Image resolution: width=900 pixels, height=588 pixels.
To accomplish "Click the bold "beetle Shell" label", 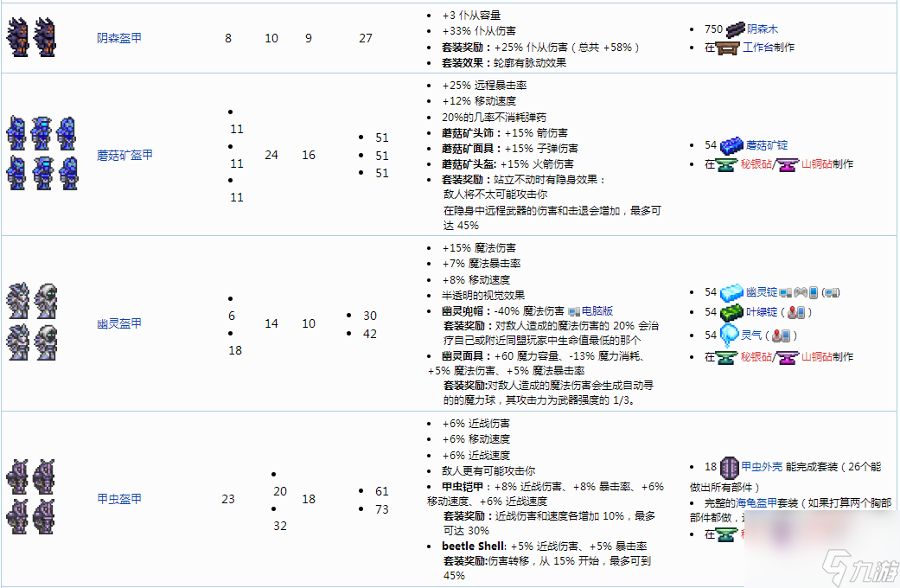I will tap(474, 546).
